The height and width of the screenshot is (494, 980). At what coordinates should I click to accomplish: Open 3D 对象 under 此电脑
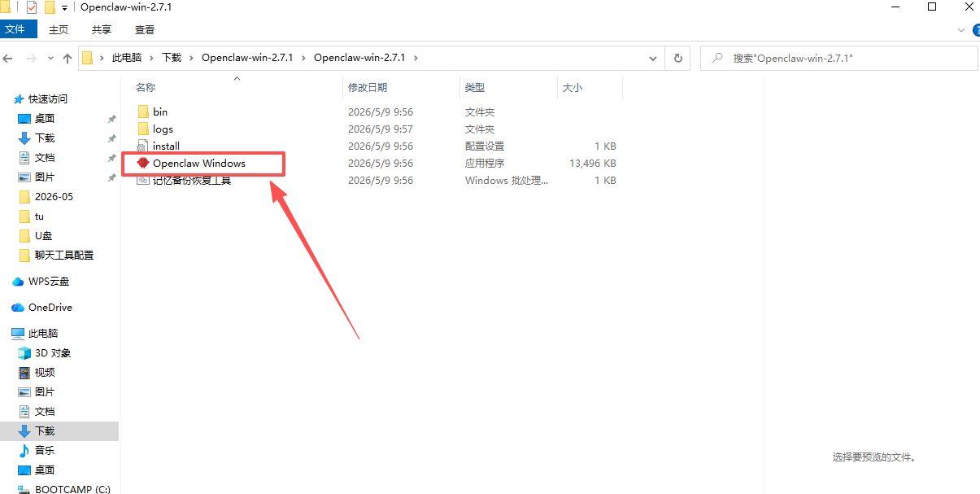click(x=53, y=352)
